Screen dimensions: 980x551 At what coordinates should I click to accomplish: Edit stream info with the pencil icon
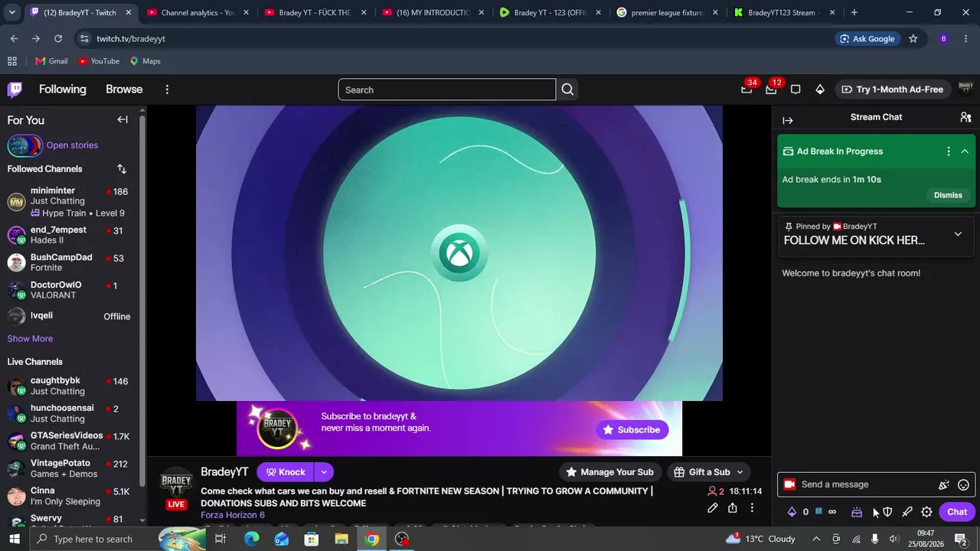713,508
